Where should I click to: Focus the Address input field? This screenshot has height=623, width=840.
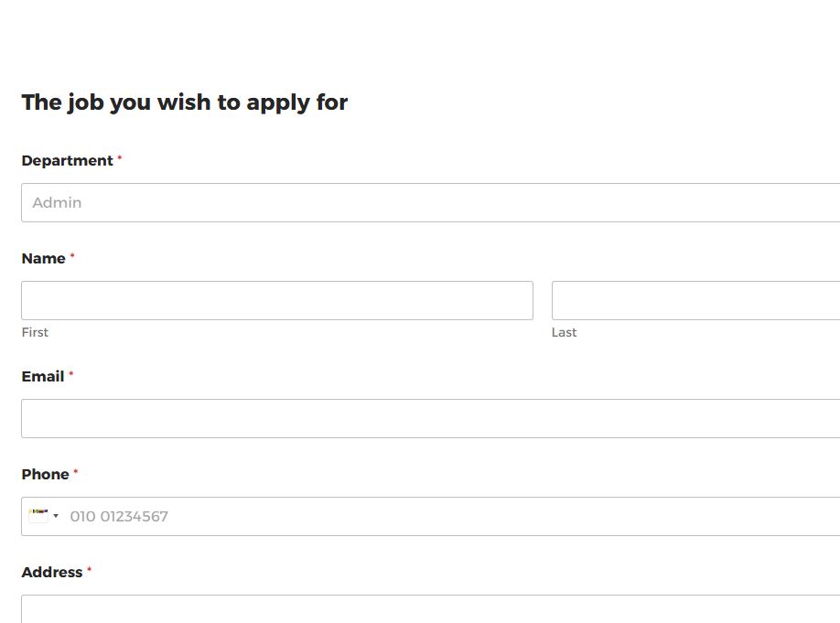(x=430, y=609)
